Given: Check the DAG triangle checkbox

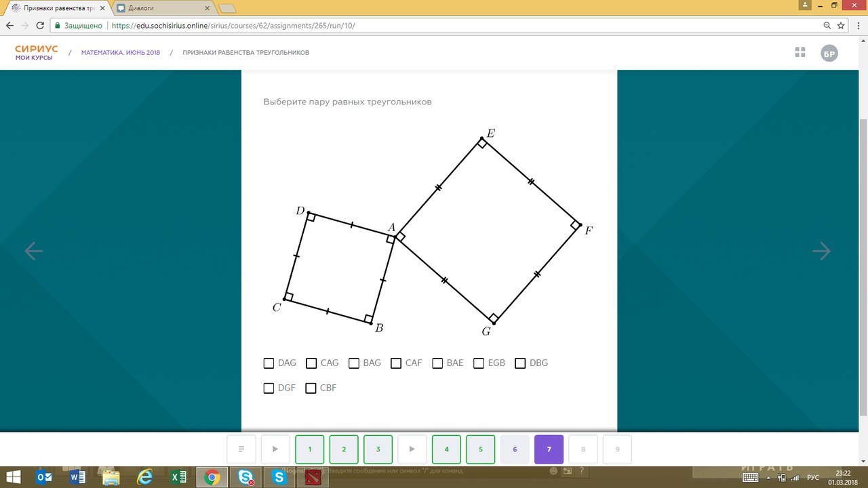Looking at the screenshot, I should tap(269, 363).
